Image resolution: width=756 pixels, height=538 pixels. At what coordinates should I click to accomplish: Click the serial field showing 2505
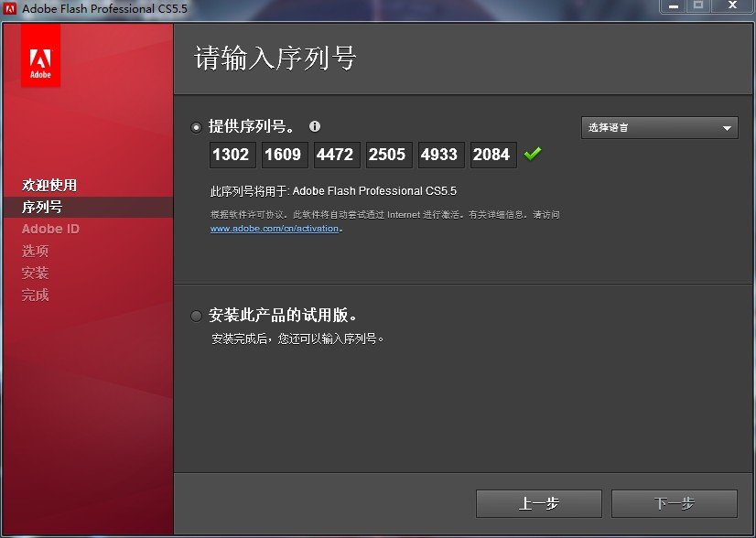pos(388,155)
